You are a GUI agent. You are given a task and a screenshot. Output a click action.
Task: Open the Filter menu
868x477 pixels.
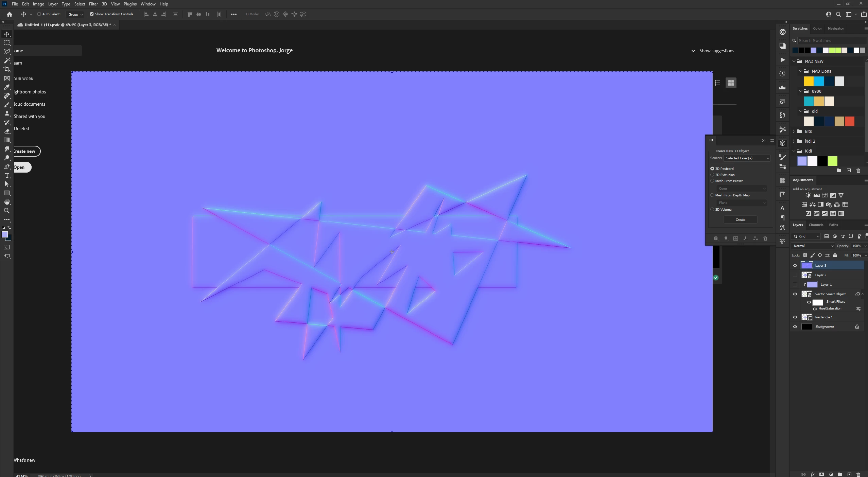[93, 4]
